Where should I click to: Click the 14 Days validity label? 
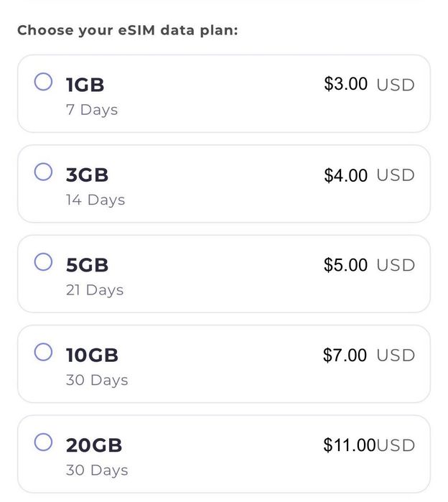pyautogui.click(x=95, y=200)
